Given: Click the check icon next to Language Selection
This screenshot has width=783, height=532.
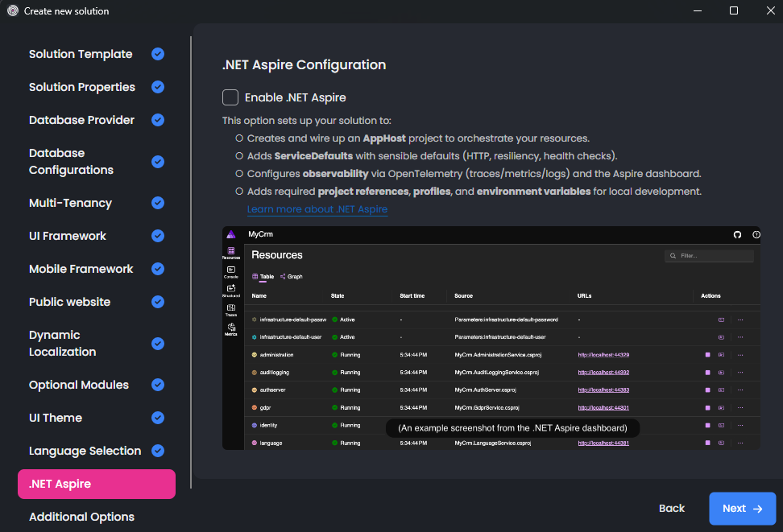Looking at the screenshot, I should (158, 451).
